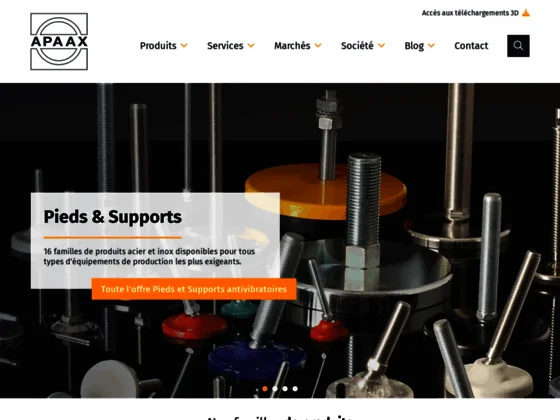Open the Services menu item
560x420 pixels.
click(x=225, y=46)
